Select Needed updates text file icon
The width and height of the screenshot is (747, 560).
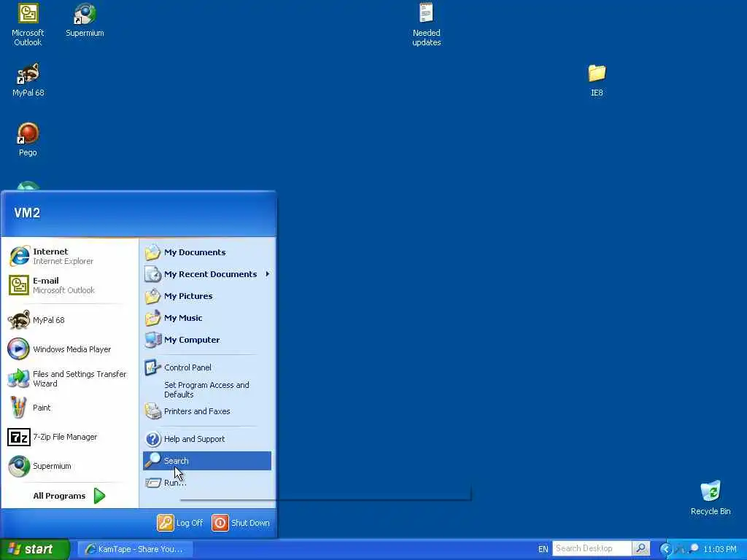[426, 25]
